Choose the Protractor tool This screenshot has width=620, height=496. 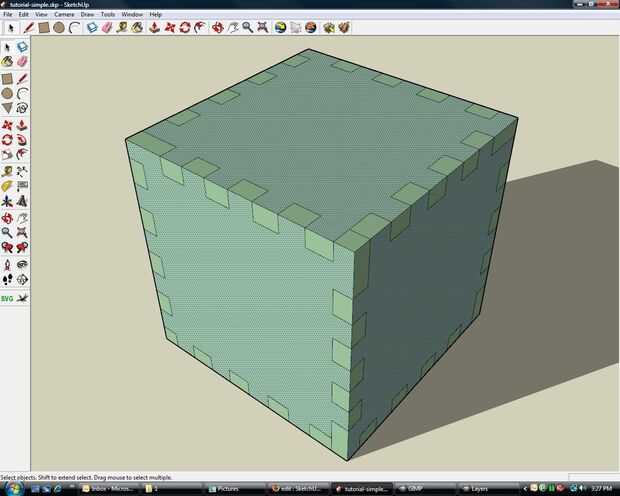click(7, 186)
